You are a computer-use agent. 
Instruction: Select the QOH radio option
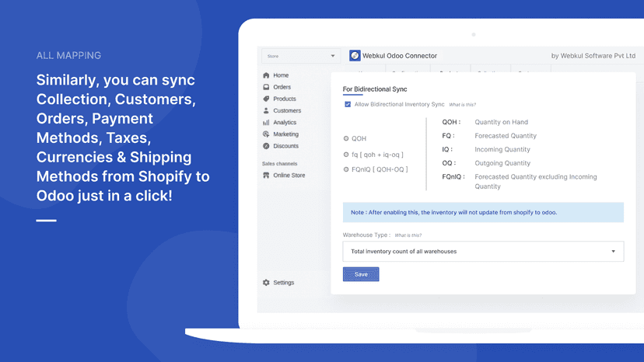(x=346, y=139)
